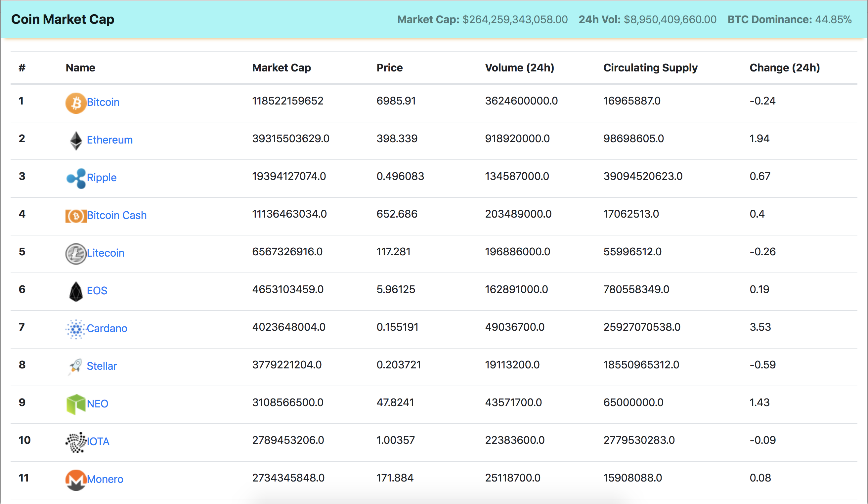Click the Ethereum diamond logo icon
Image resolution: width=868 pixels, height=504 pixels.
[x=76, y=141]
